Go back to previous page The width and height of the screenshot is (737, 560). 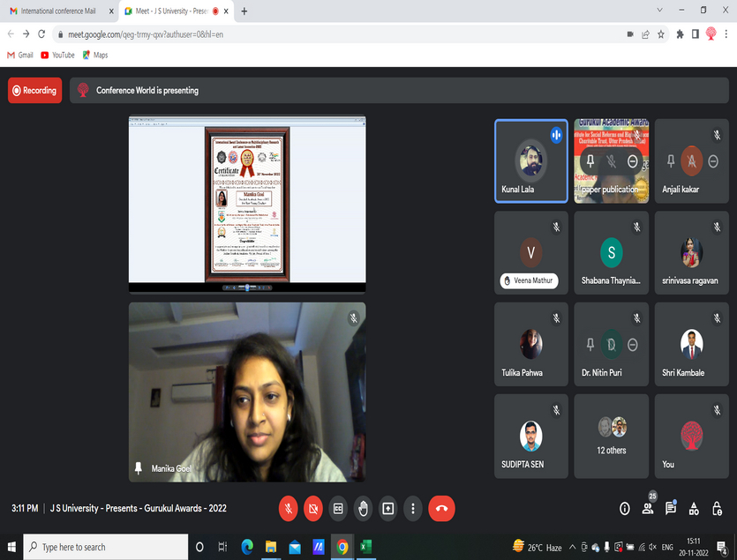click(x=11, y=34)
